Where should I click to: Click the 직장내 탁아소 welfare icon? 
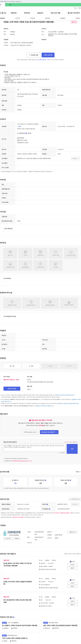coord(25,265)
